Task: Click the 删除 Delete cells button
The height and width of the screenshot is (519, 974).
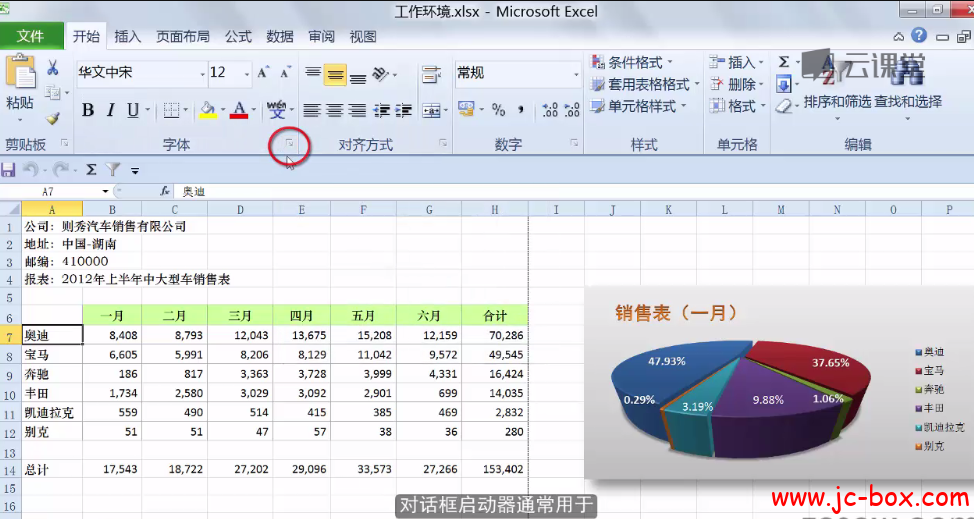Action: point(737,84)
